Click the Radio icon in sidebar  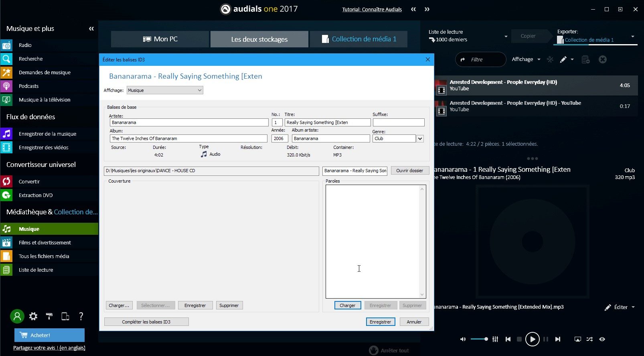6,45
